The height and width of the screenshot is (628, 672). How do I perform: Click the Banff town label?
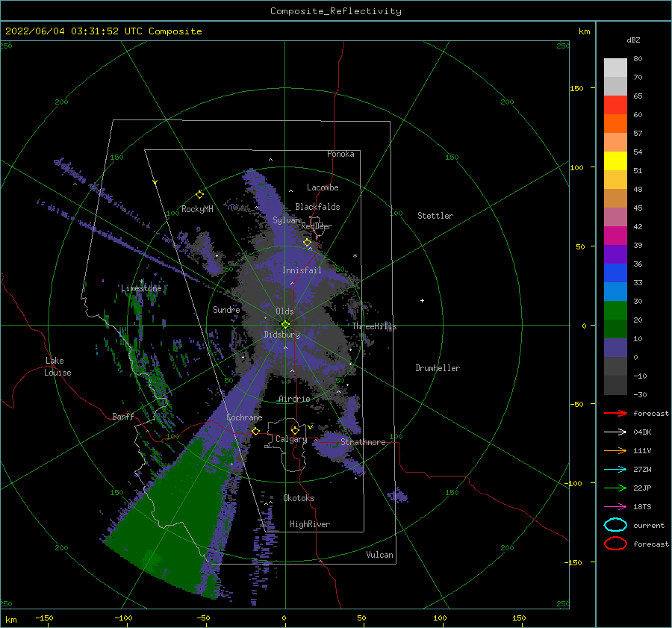(123, 416)
